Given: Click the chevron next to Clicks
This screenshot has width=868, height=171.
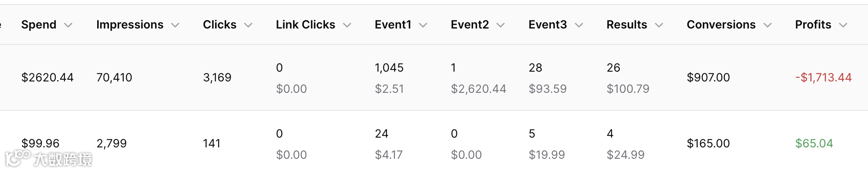Looking at the screenshot, I should [x=248, y=25].
